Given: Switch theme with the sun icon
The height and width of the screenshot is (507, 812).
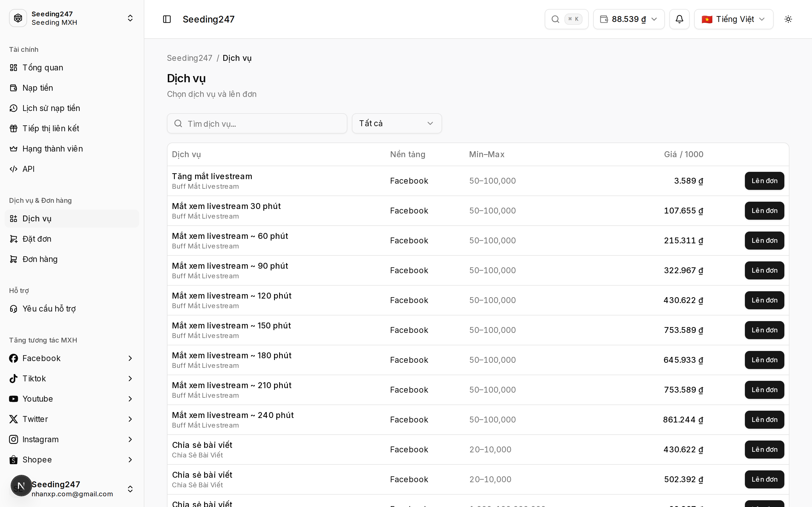Looking at the screenshot, I should click(x=788, y=19).
